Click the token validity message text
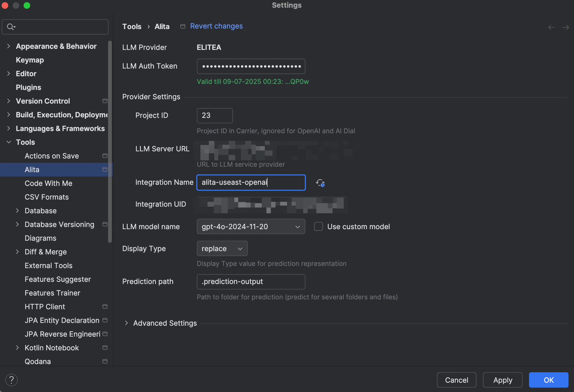 click(x=253, y=82)
